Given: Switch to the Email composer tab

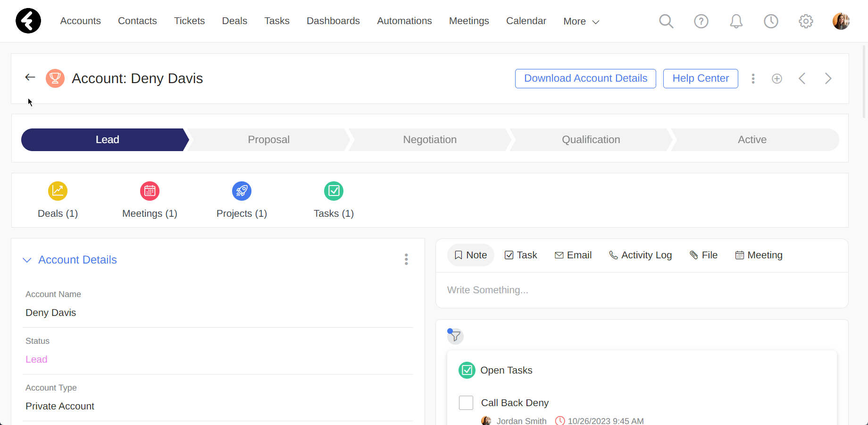Looking at the screenshot, I should 573,255.
